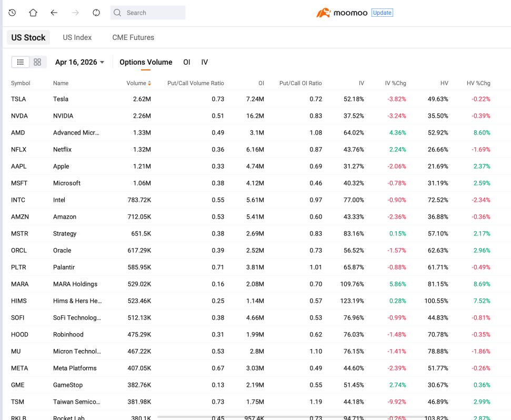Switch to list view
This screenshot has width=511, height=420.
pyautogui.click(x=21, y=62)
